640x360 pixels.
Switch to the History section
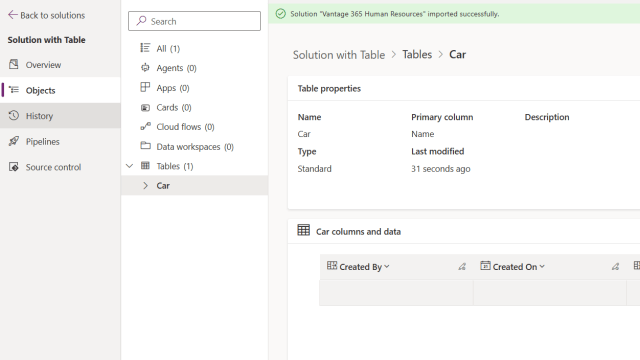tap(60, 116)
